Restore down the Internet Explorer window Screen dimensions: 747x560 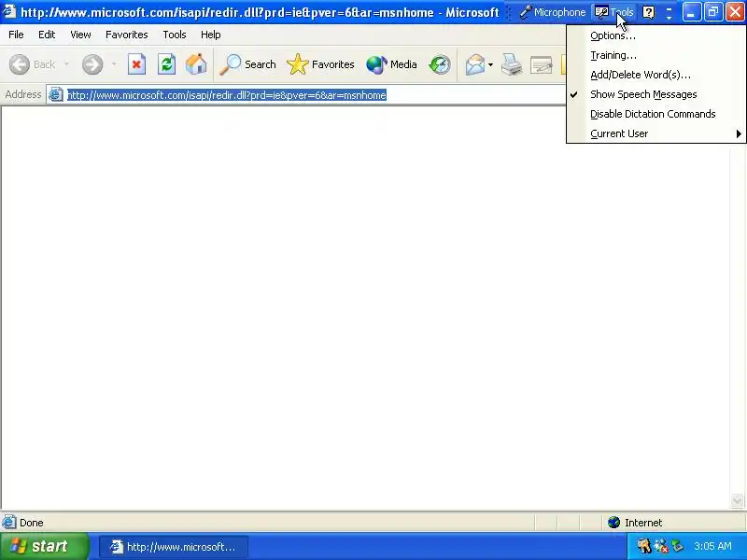point(713,12)
